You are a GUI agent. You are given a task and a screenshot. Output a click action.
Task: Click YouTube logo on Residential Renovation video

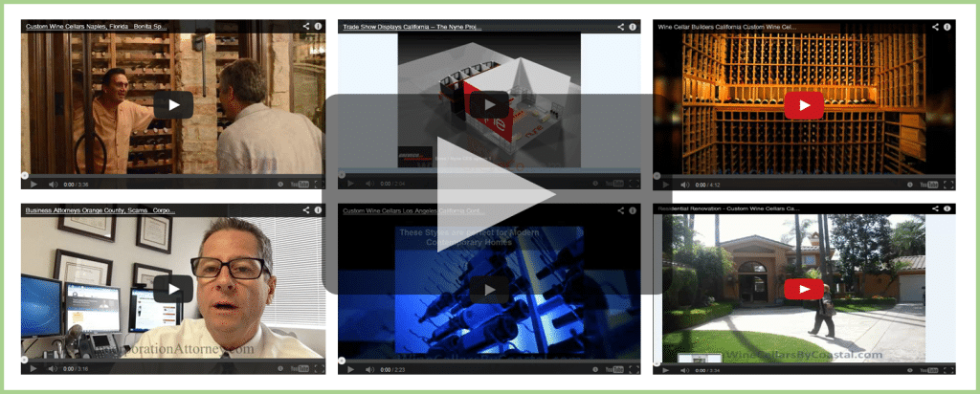pyautogui.click(x=929, y=370)
